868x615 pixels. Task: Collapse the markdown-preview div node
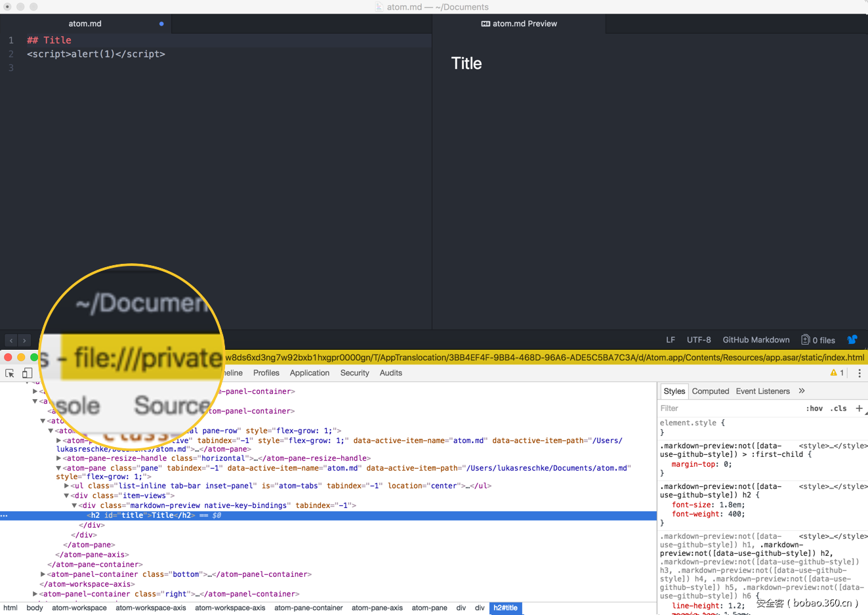pyautogui.click(x=74, y=505)
